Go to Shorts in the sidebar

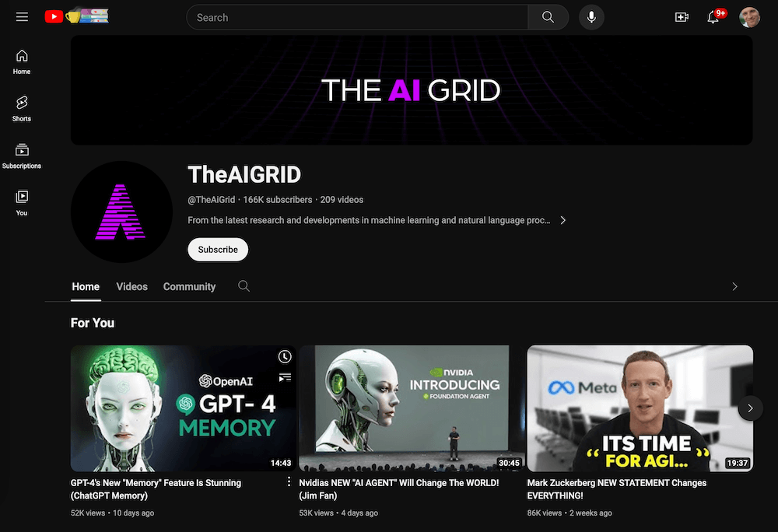coord(22,109)
